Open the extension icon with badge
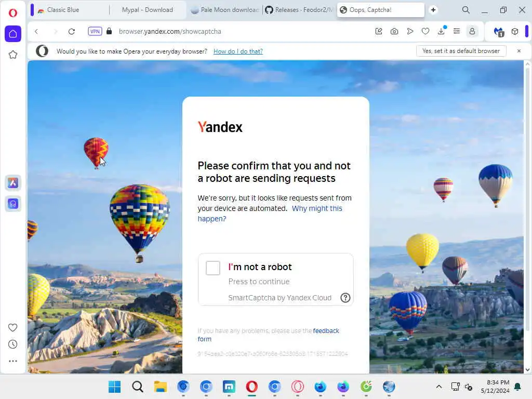This screenshot has height=399, width=532. pyautogui.click(x=499, y=32)
